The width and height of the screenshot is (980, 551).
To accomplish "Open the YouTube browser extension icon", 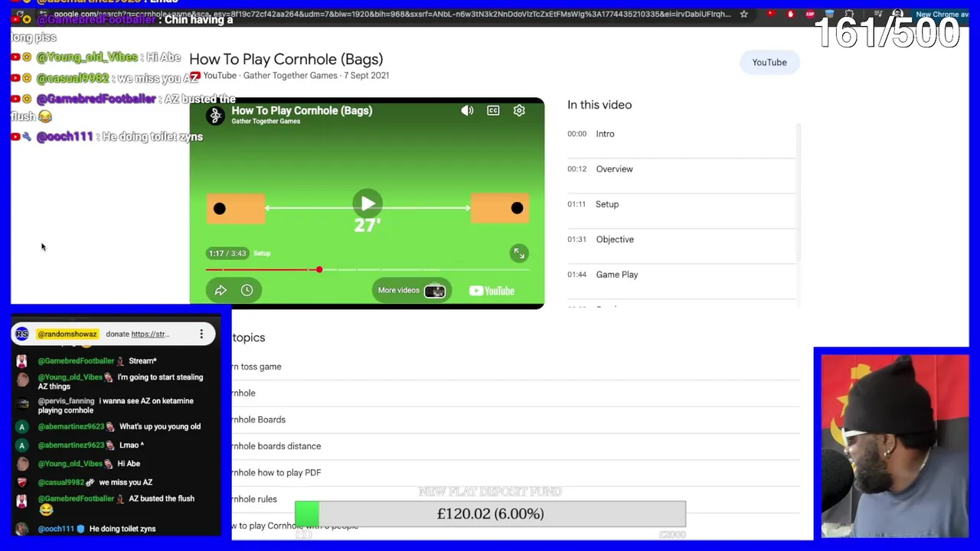I will 772,14.
